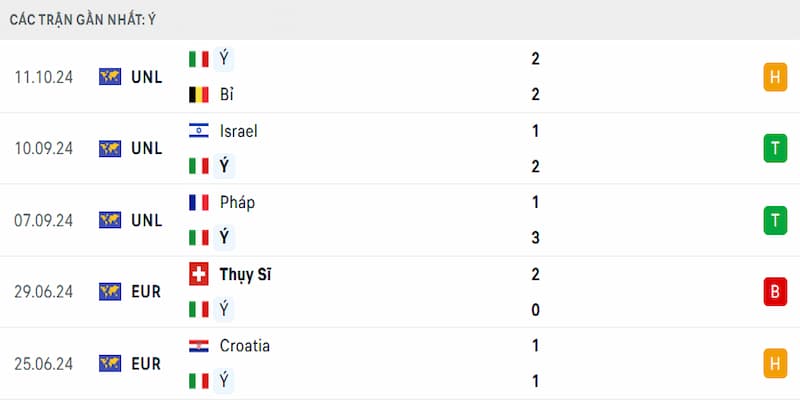The image size is (800, 400).
Task: Click the Belgium flag icon
Action: (198, 94)
